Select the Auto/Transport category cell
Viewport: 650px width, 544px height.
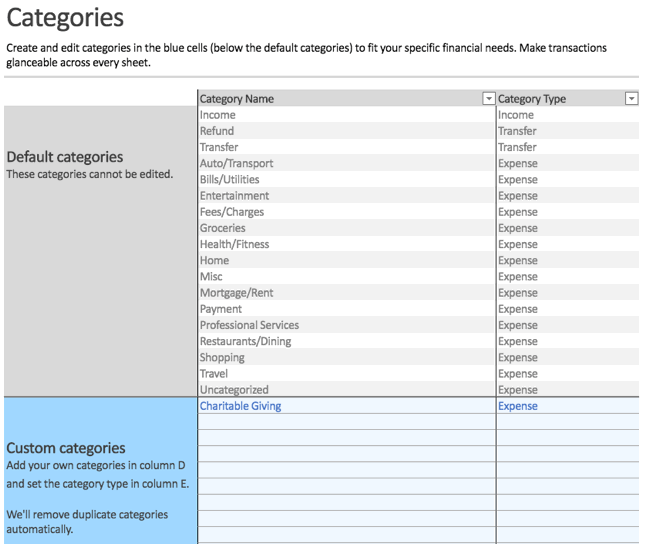[x=236, y=163]
